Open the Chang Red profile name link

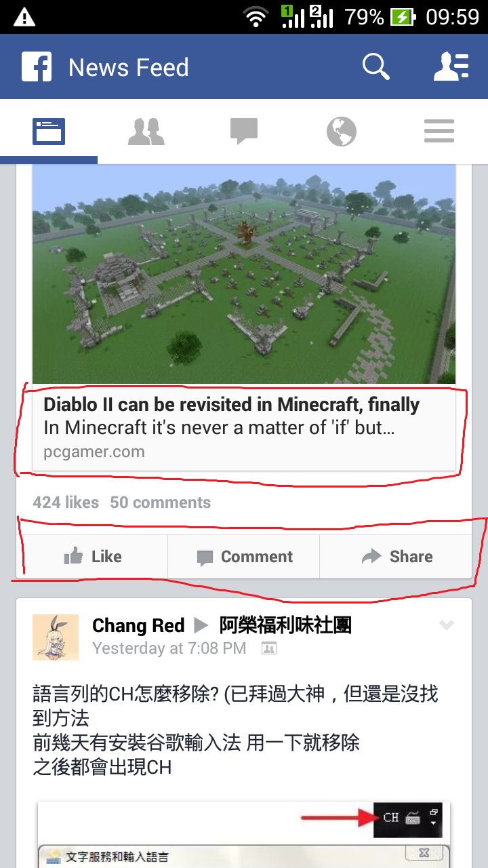click(138, 625)
